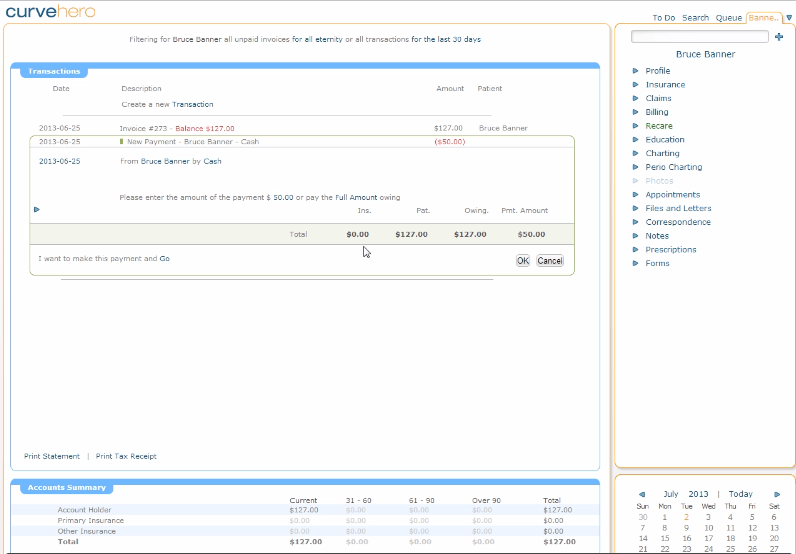Screen dimensions: 796x554
Task: Expand the Profile arrow
Action: (x=635, y=71)
